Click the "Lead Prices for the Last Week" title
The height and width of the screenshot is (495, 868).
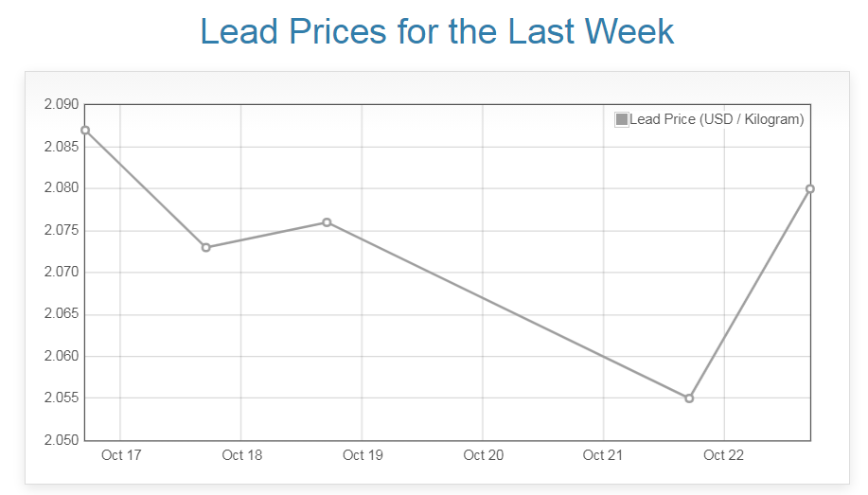click(437, 31)
